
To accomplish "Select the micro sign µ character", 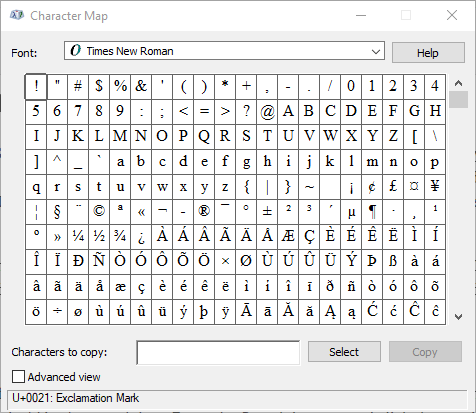I will 351,211.
